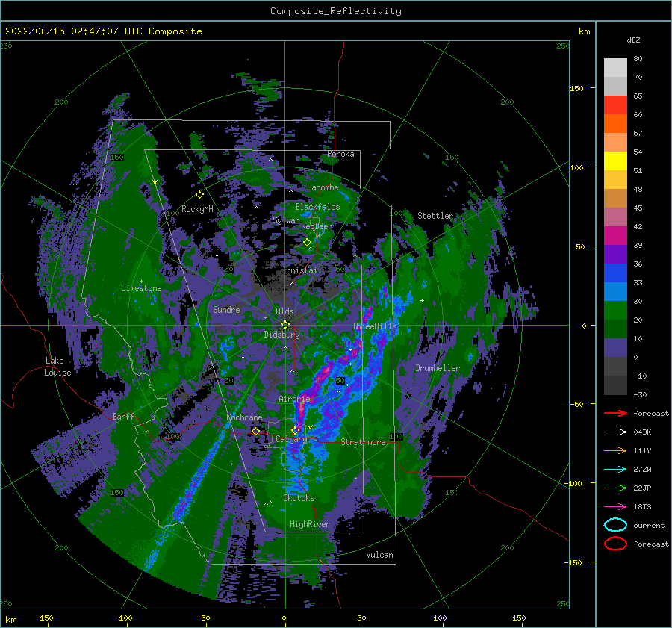
Task: Click the Lake Louise label
Action: [57, 367]
